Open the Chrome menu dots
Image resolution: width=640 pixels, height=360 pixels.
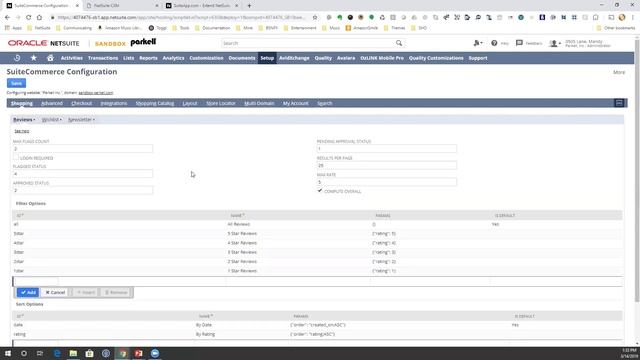(x=633, y=17)
